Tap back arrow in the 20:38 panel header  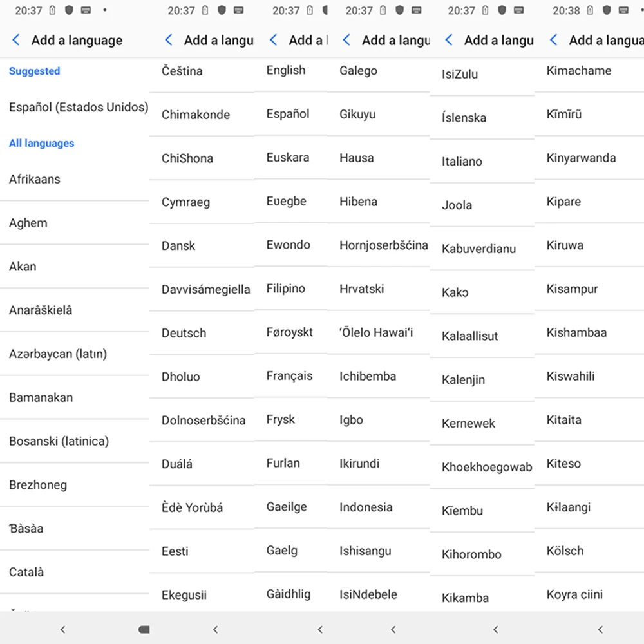[554, 40]
